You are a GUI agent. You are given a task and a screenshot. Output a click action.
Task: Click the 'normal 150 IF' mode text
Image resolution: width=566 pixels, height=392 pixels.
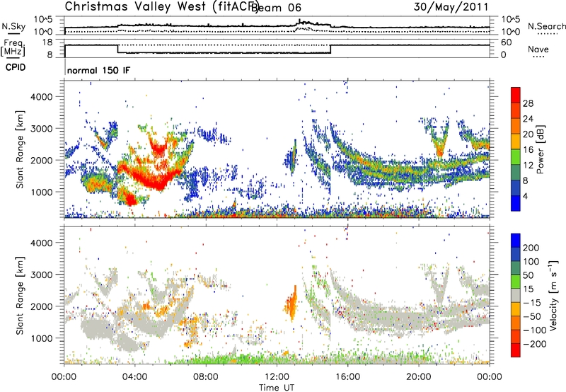pyautogui.click(x=98, y=70)
